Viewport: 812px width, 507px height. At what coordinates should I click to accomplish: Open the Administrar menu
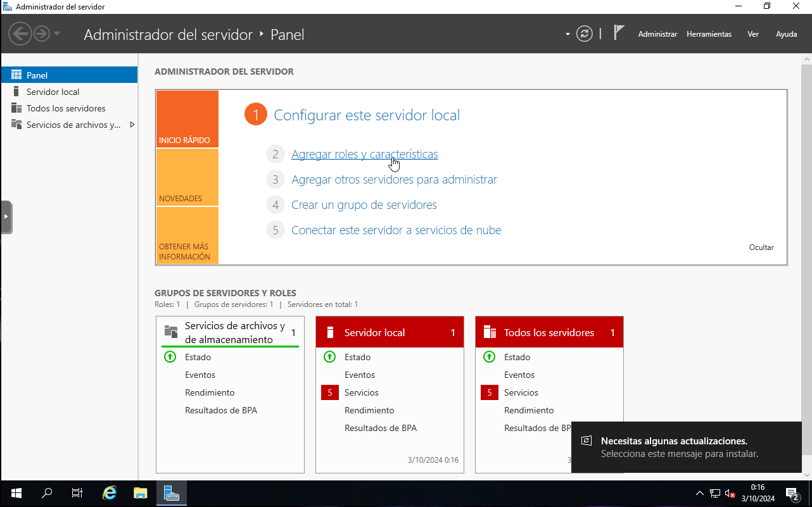click(x=657, y=34)
